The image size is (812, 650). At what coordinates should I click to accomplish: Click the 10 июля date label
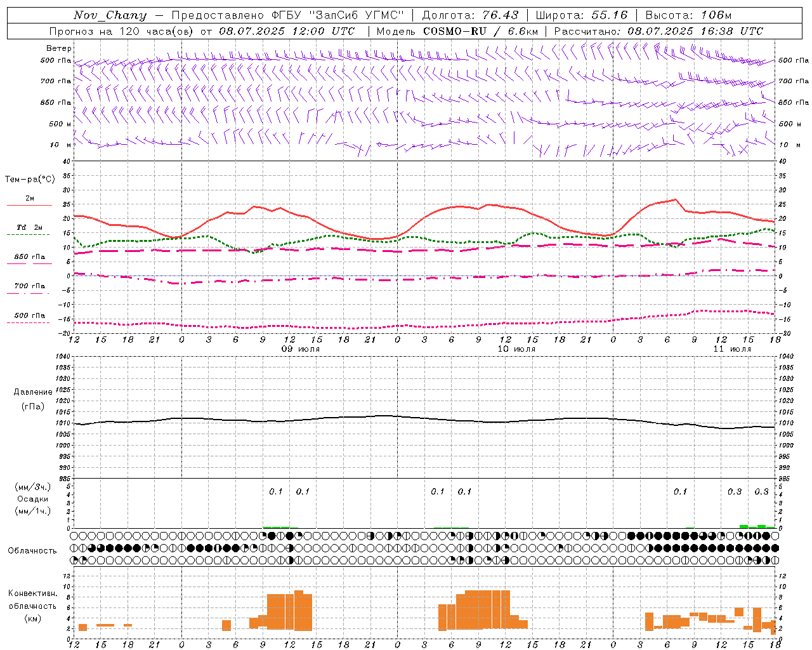point(516,349)
